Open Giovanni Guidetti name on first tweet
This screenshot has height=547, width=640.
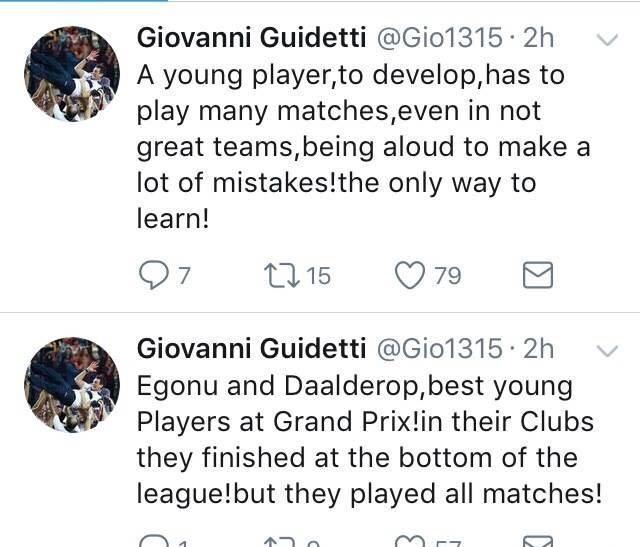click(251, 38)
